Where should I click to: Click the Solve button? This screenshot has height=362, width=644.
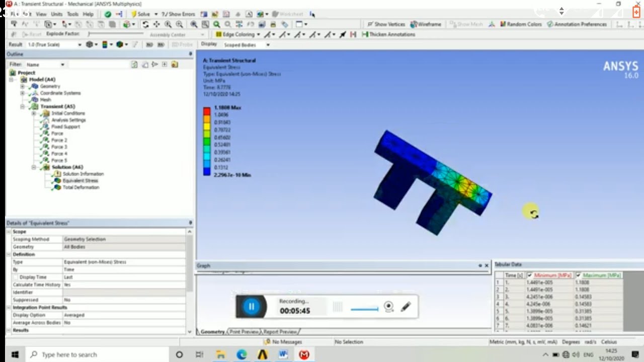coord(140,14)
